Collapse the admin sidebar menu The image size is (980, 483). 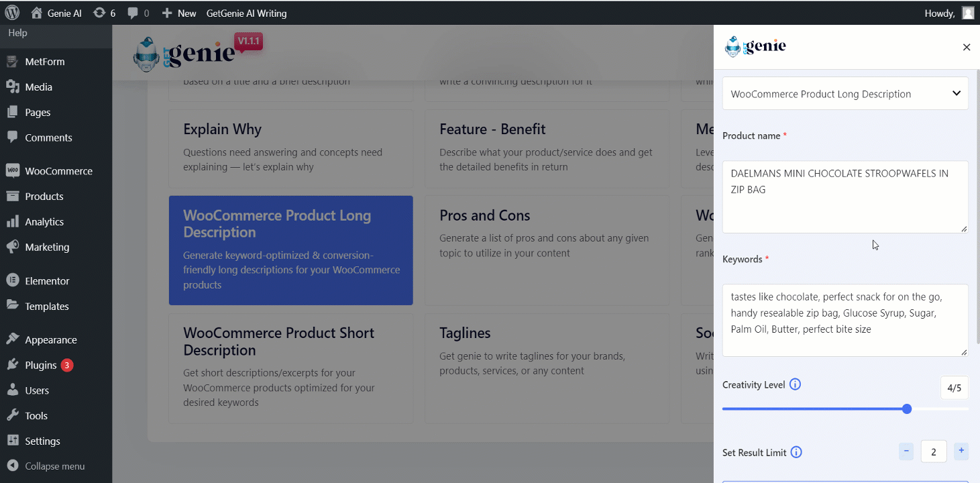(46, 466)
